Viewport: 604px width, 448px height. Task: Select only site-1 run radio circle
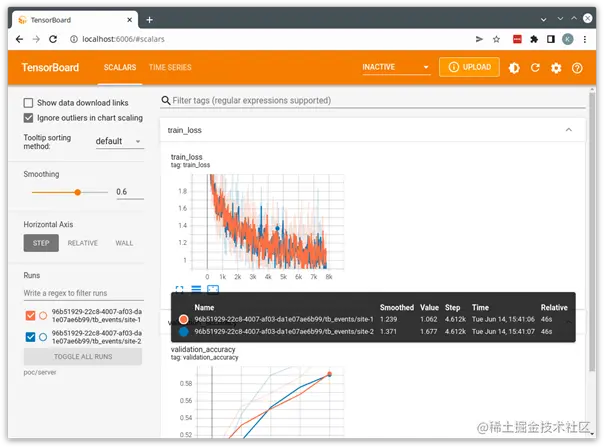click(x=43, y=315)
